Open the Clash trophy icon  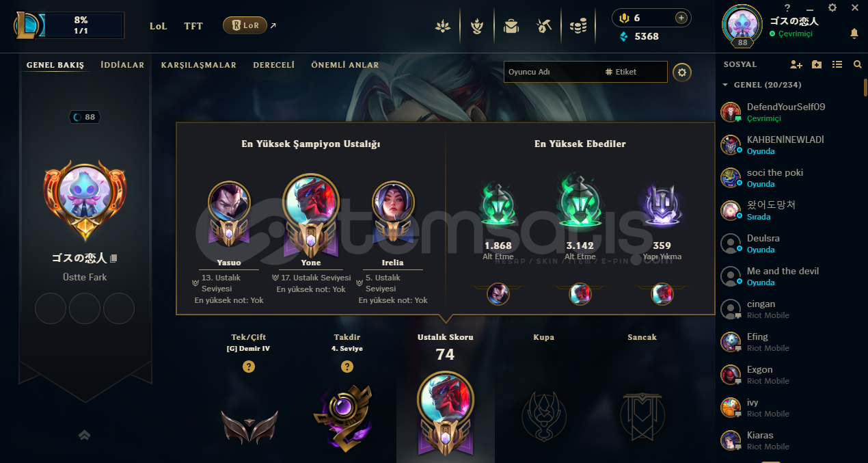[x=477, y=27]
